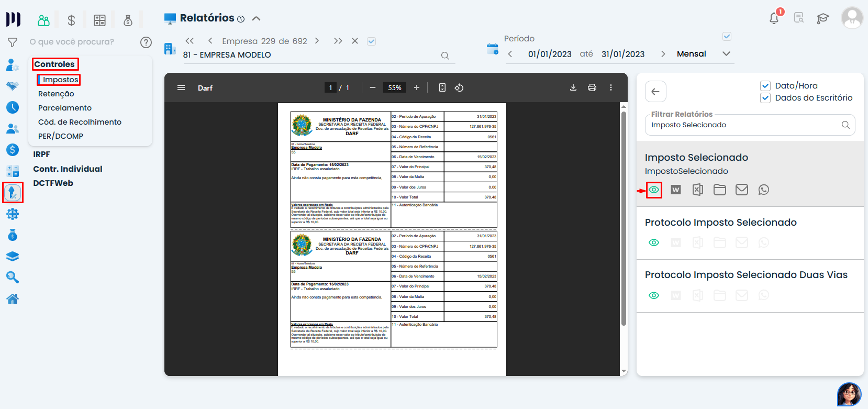Print the Darf document
The height and width of the screenshot is (409, 868).
coord(592,87)
